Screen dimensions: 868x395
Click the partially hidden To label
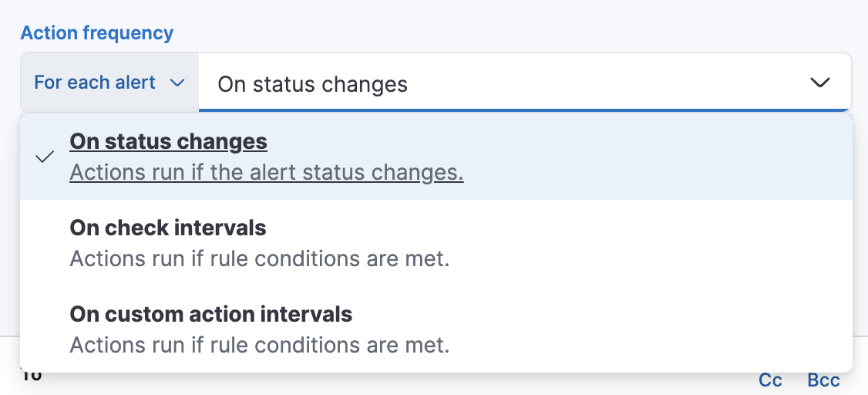point(32,377)
